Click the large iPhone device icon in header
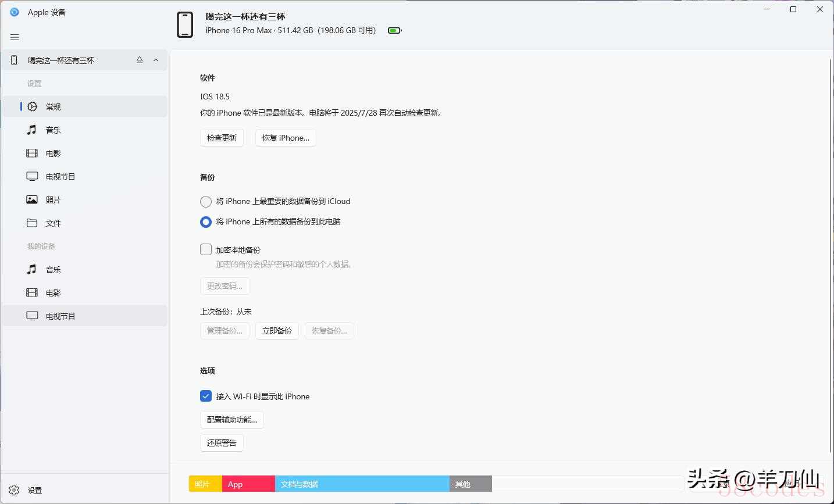The image size is (834, 504). [x=185, y=24]
